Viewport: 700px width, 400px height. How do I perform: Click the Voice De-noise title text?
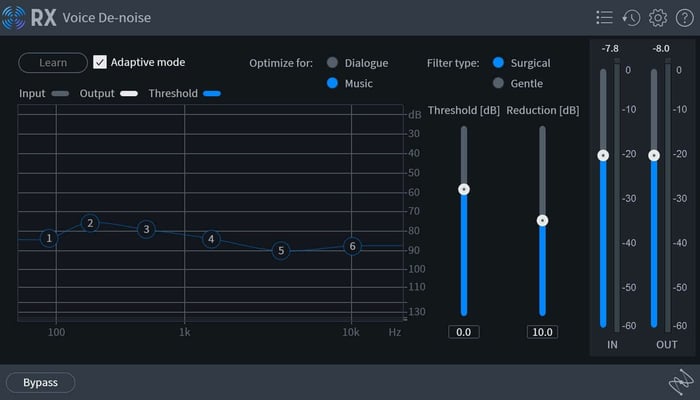[107, 18]
